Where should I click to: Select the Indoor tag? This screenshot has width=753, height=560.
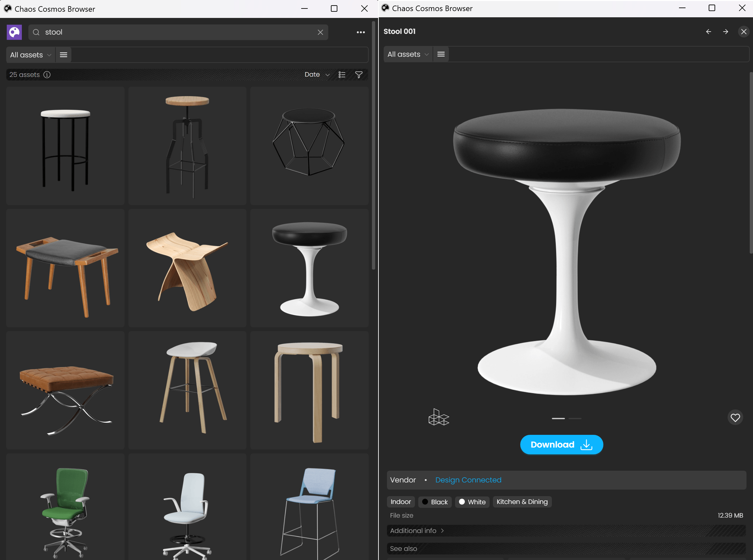(400, 502)
